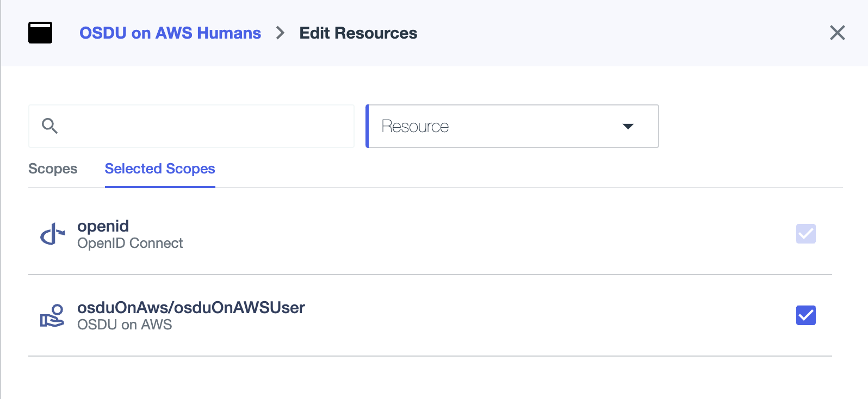Open the OSDU on AWS Humans breadcrumb link

point(170,33)
